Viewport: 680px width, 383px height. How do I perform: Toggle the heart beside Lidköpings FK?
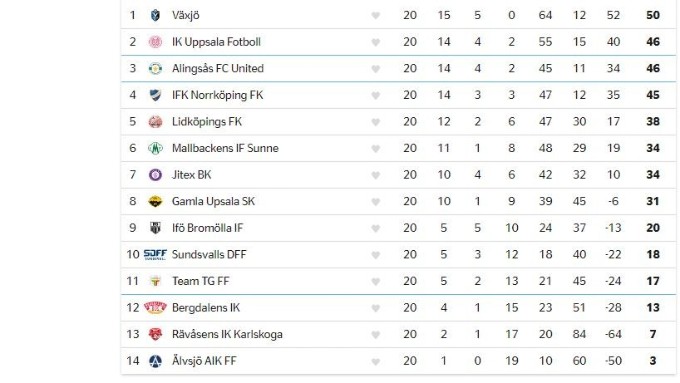pyautogui.click(x=376, y=122)
